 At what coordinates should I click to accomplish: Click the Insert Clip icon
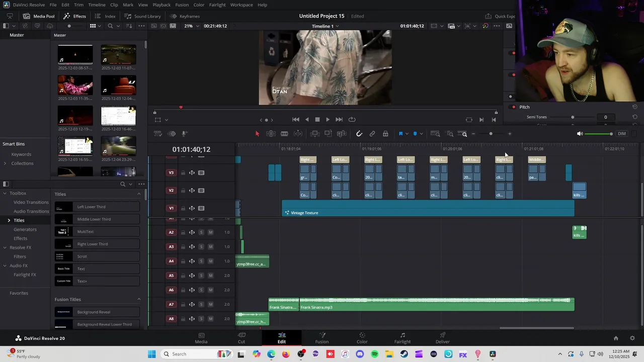[315, 134]
